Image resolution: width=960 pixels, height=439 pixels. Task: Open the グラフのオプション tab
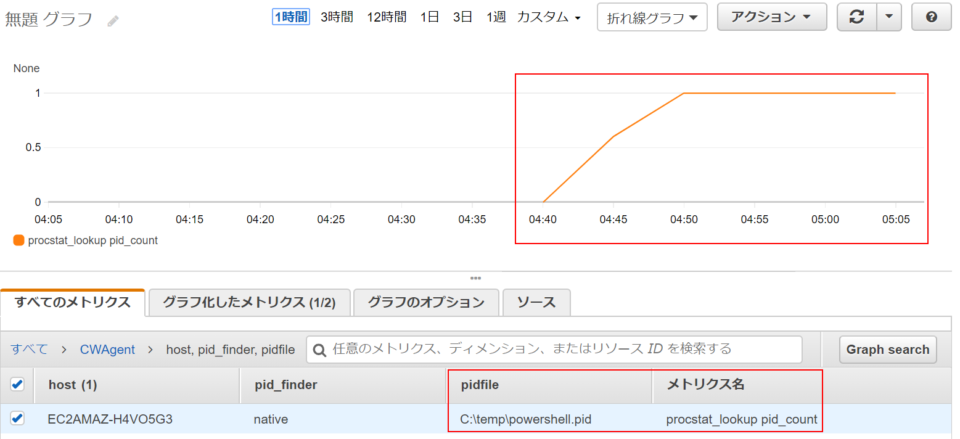[x=426, y=302]
